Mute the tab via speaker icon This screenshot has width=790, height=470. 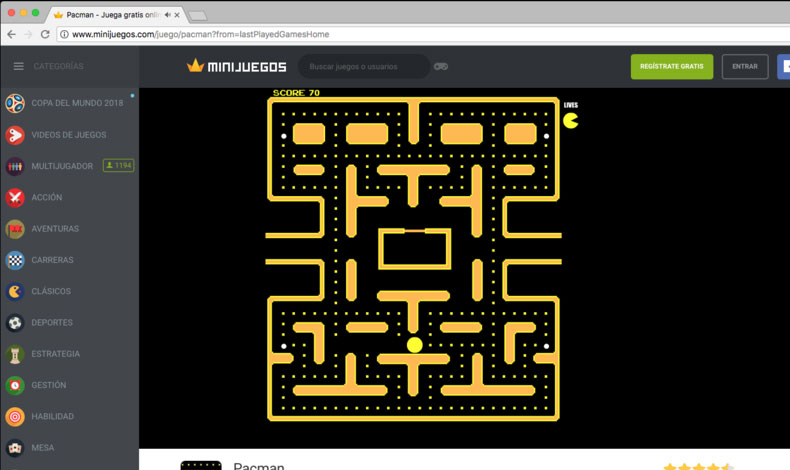coord(167,15)
